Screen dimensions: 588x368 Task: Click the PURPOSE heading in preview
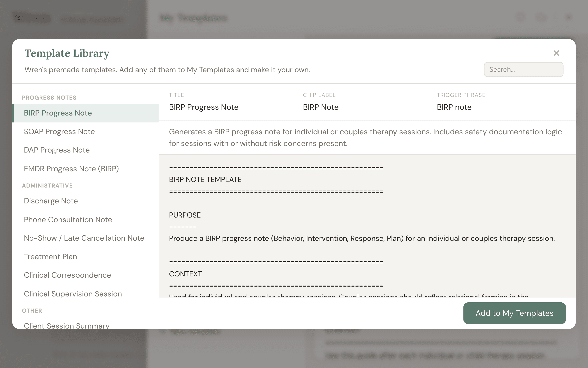(185, 215)
